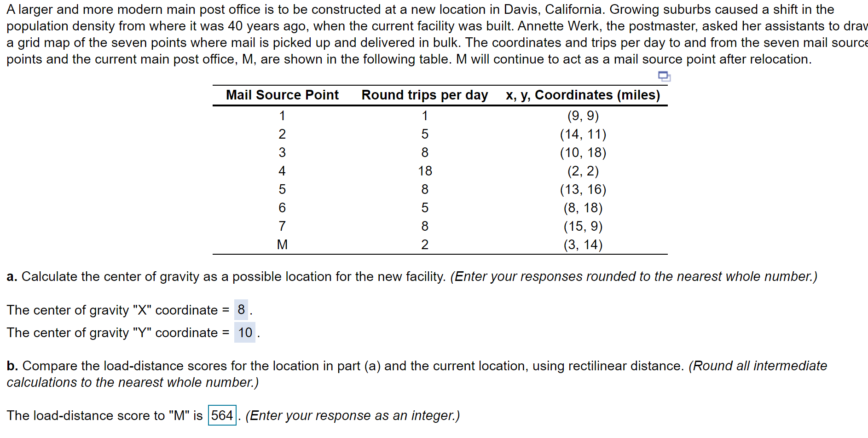Click the pop-out table icon above the table
This screenshot has width=868, height=438.
coord(665,76)
